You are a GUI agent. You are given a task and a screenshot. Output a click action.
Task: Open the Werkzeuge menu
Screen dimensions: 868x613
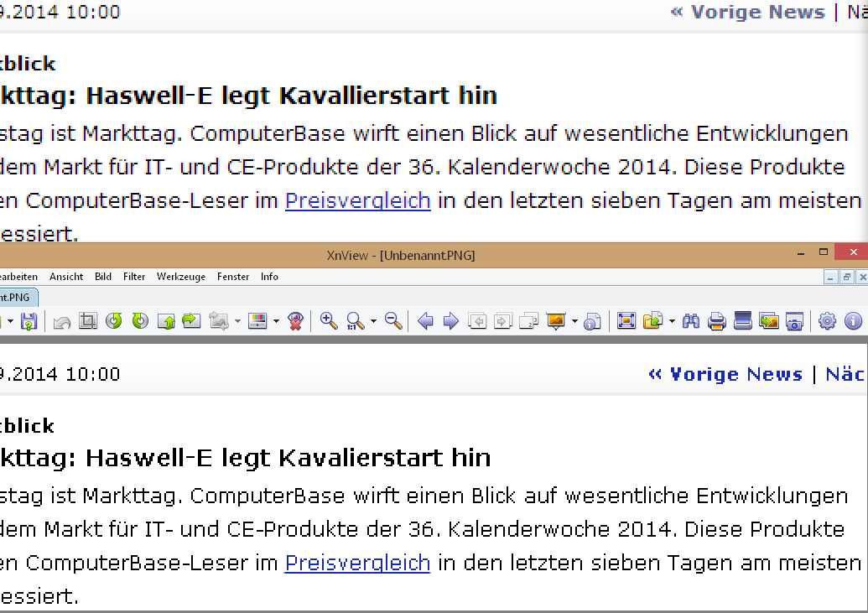click(181, 277)
